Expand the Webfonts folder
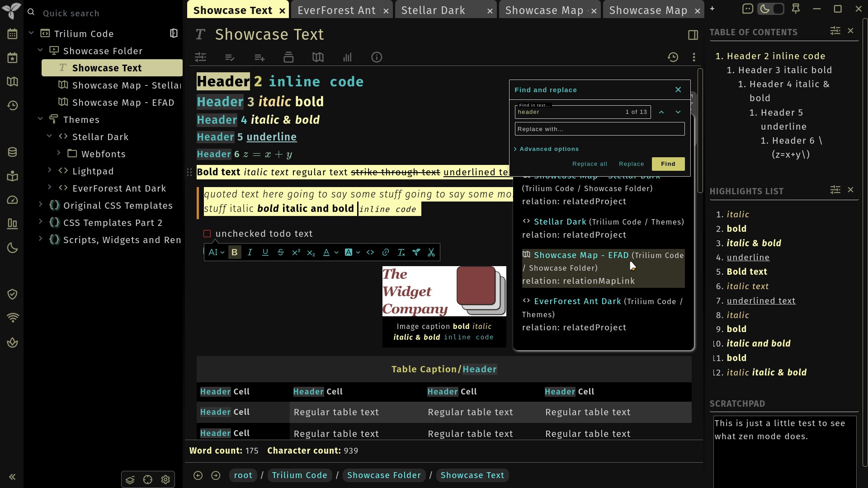The width and height of the screenshot is (868, 488). click(x=59, y=154)
